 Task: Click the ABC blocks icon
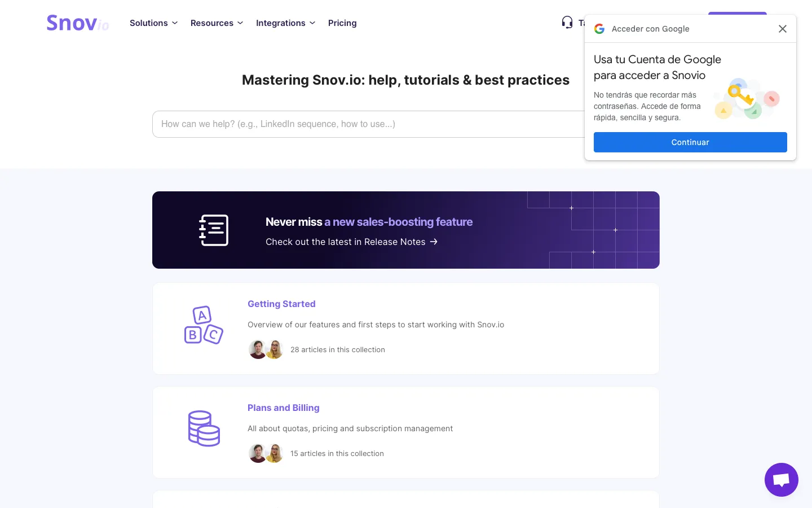coord(204,325)
